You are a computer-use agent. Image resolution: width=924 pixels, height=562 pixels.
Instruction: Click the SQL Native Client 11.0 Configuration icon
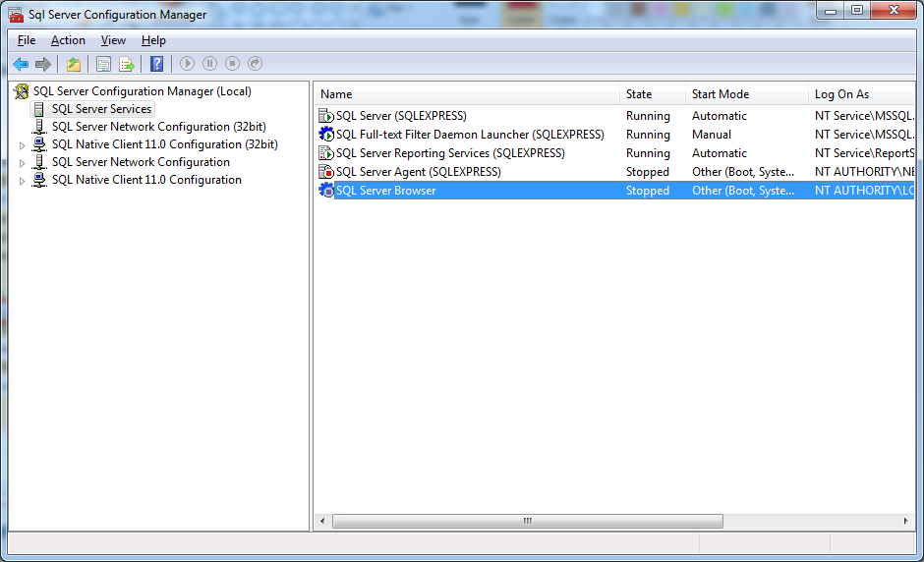(x=39, y=180)
